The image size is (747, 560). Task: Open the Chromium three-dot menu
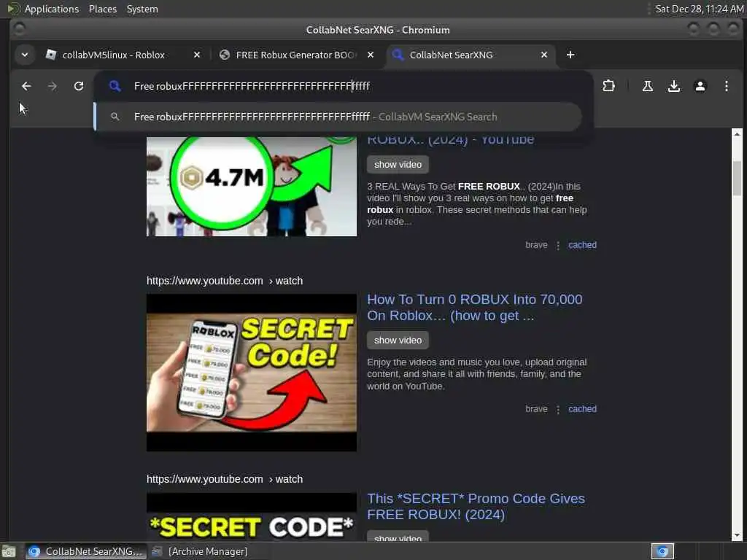click(x=726, y=86)
